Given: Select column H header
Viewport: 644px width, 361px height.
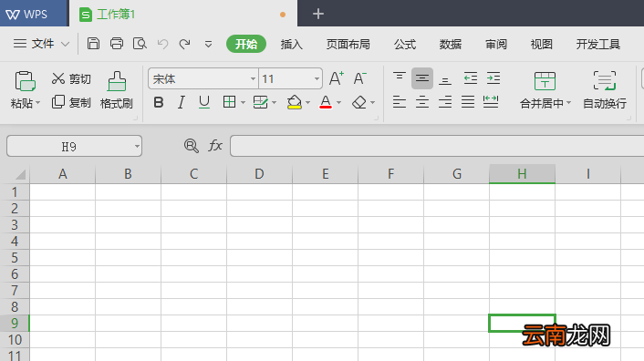Looking at the screenshot, I should pyautogui.click(x=522, y=174).
